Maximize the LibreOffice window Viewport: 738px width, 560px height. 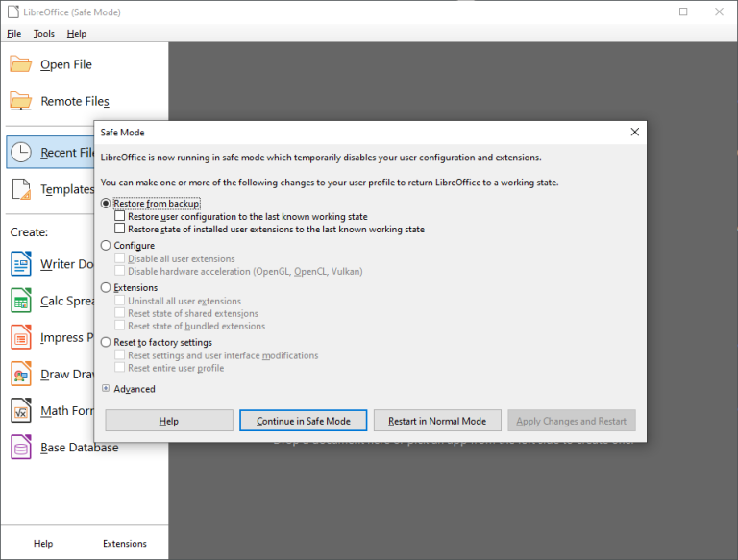[683, 12]
